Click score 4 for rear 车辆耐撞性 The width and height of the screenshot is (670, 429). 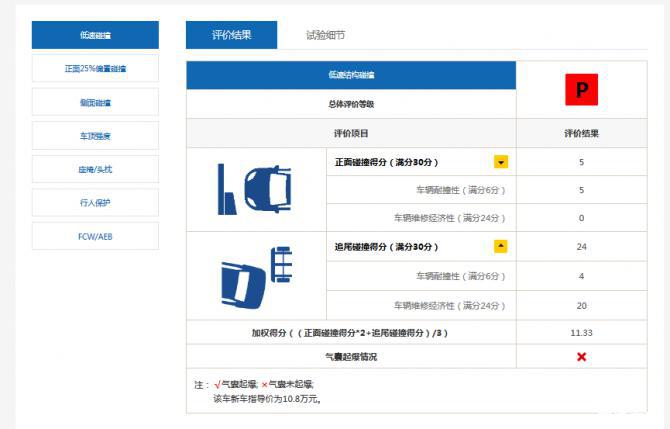582,276
